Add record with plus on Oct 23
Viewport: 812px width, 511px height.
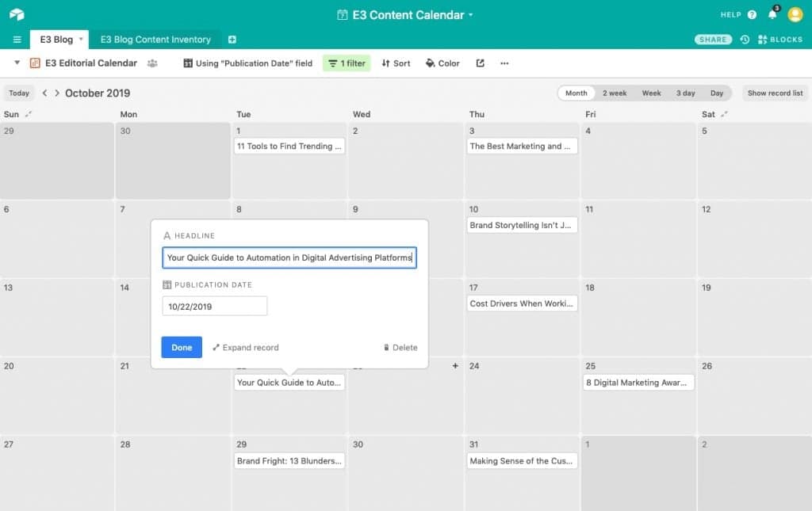point(455,366)
